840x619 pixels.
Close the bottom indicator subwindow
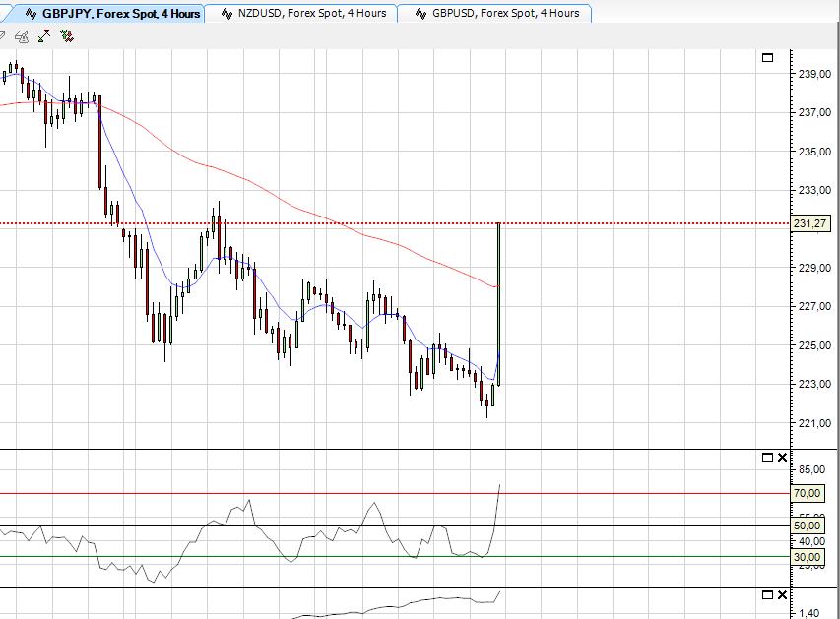pyautogui.click(x=781, y=594)
